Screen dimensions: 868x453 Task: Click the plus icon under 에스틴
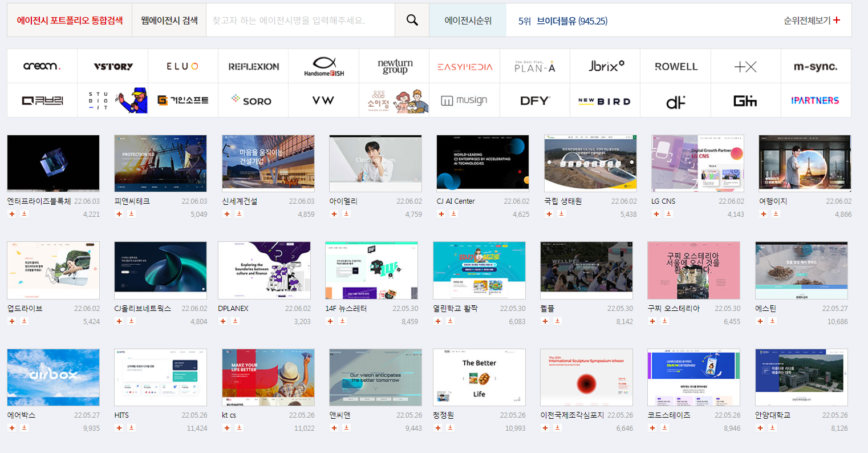760,321
